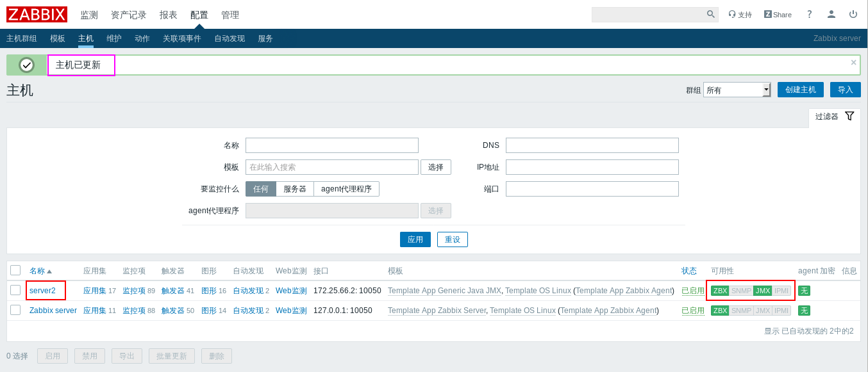Viewport: 868px width, 372px height.
Task: Open the Zabbix server host link
Action: [53, 311]
